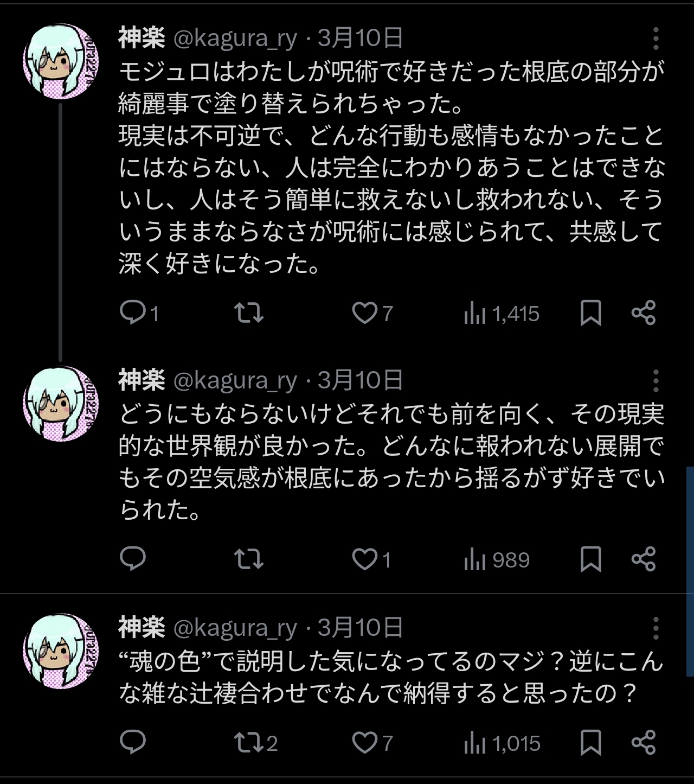Screen dimensions: 694x784
Task: Click 3月10日 date on second tweet
Action: (x=360, y=381)
